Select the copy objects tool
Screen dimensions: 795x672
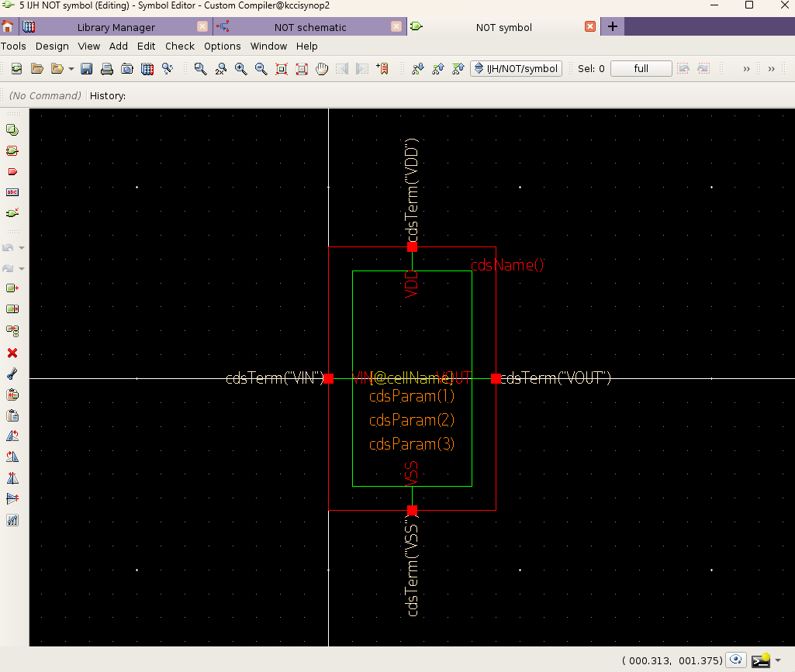coord(12,331)
